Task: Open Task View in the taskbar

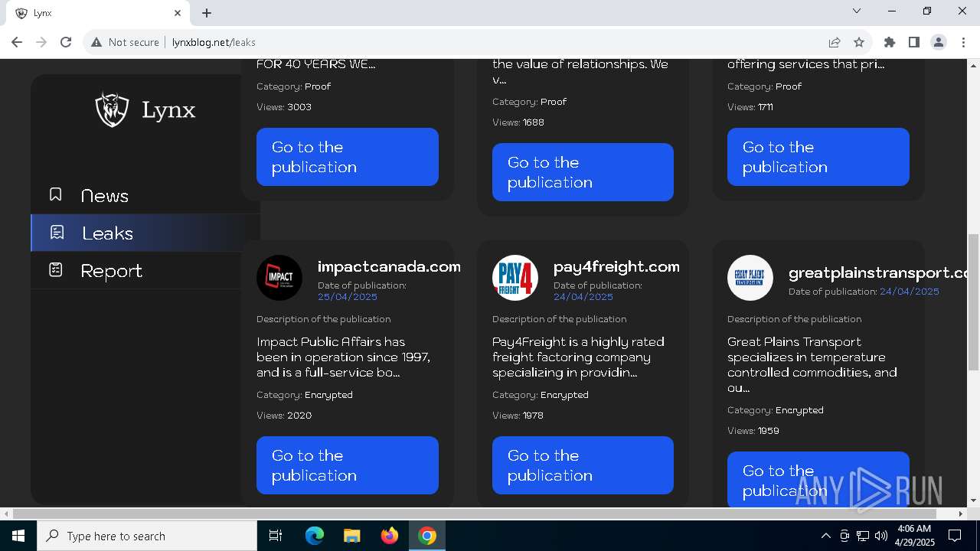Action: [276, 536]
